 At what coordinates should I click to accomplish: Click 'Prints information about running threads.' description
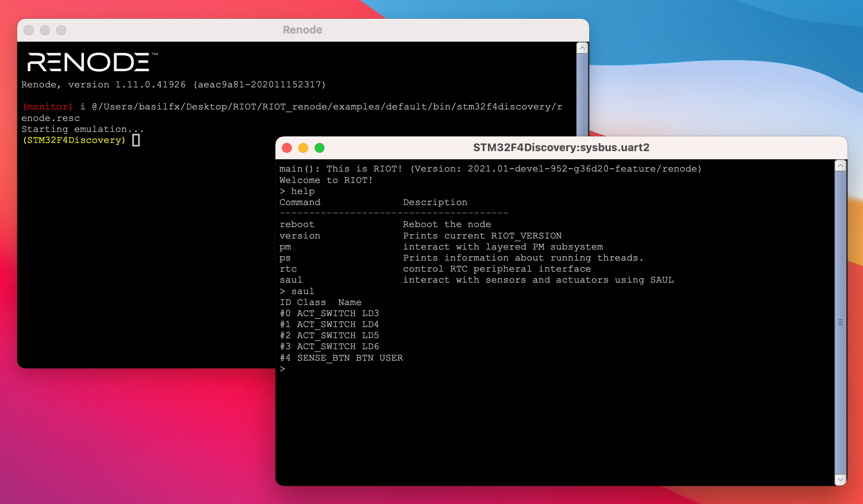click(x=523, y=258)
